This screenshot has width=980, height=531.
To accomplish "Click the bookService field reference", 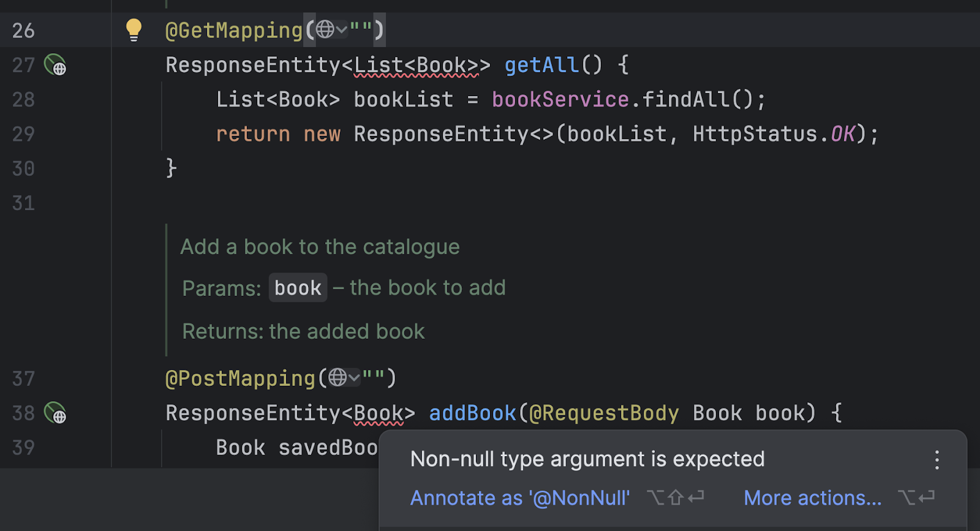I will (x=560, y=99).
